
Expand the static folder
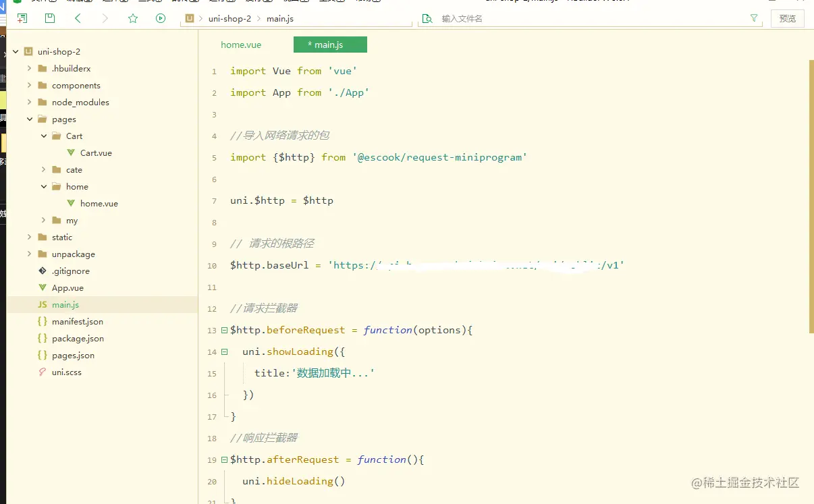(x=30, y=237)
